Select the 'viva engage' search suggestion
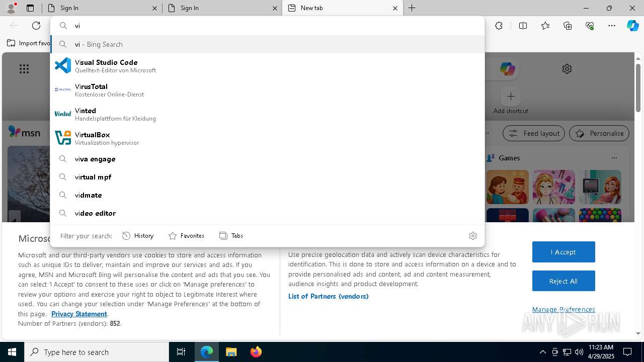644x362 pixels. 267,159
